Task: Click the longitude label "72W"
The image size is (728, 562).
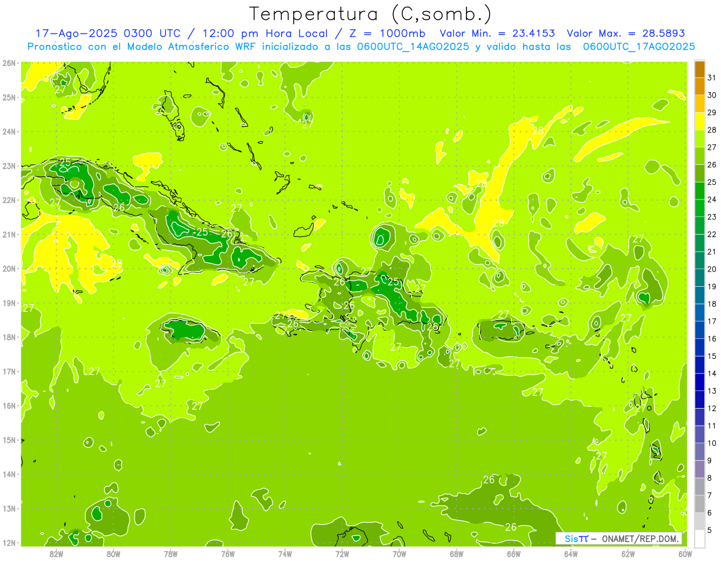Action: pos(342,554)
